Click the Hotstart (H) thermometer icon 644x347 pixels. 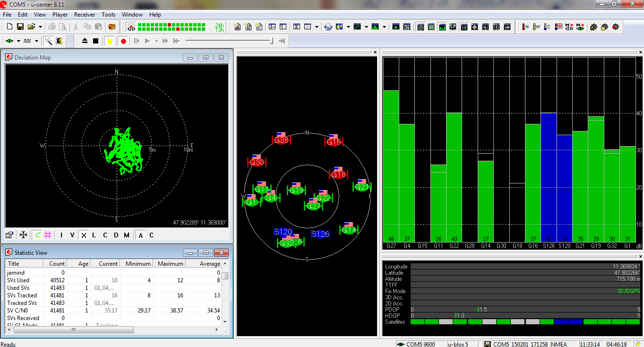coord(525,27)
